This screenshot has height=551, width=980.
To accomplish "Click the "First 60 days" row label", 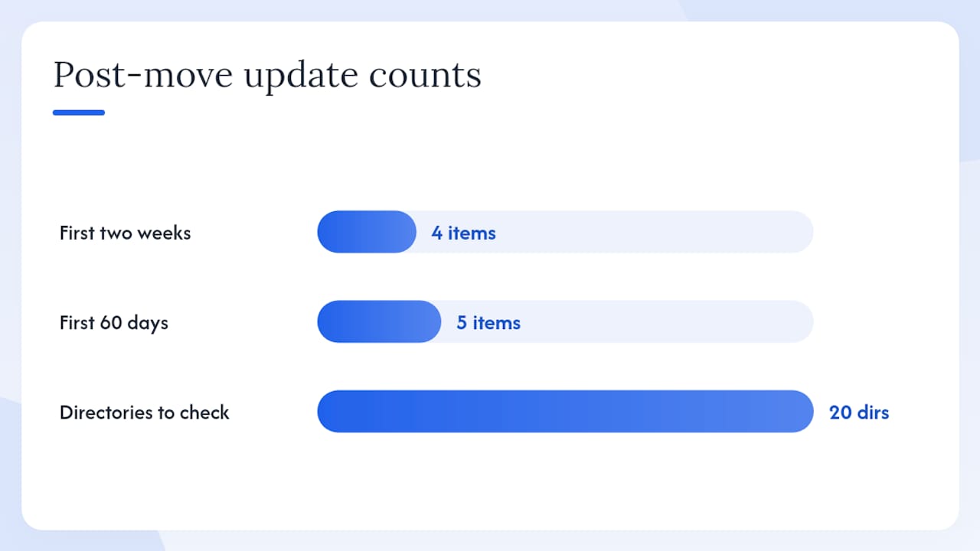I will click(114, 322).
